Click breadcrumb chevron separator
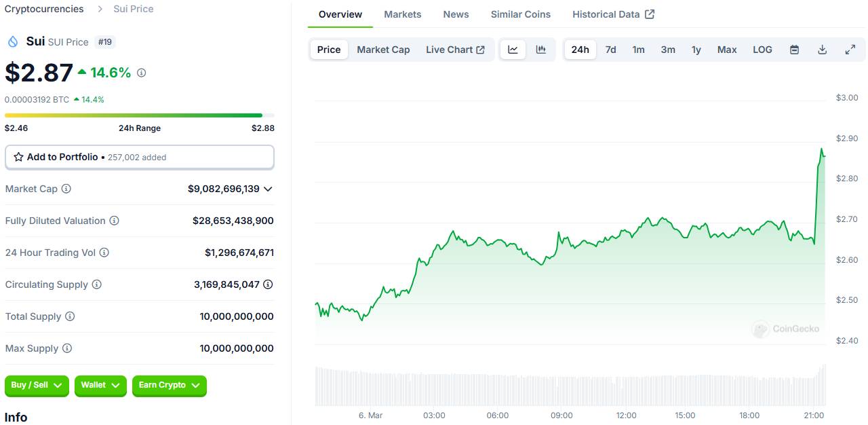Viewport: 868px width, 425px height. point(100,9)
